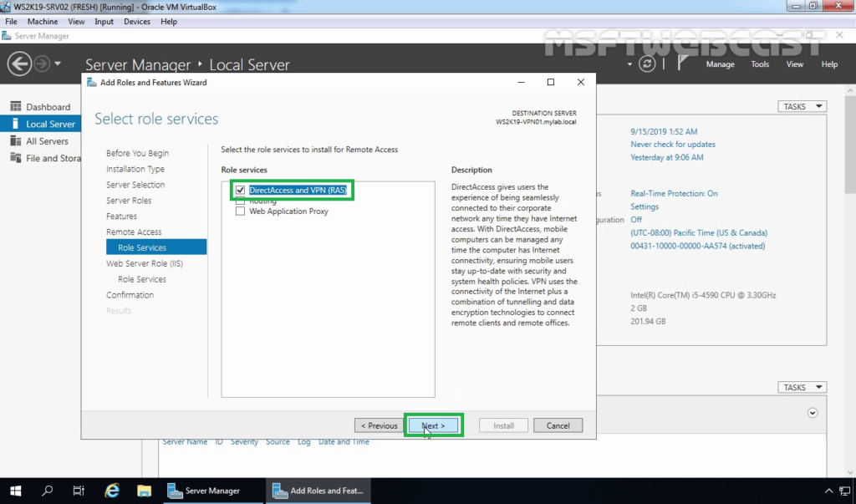The height and width of the screenshot is (504, 856).
Task: Click the Previous button in the wizard
Action: click(379, 425)
